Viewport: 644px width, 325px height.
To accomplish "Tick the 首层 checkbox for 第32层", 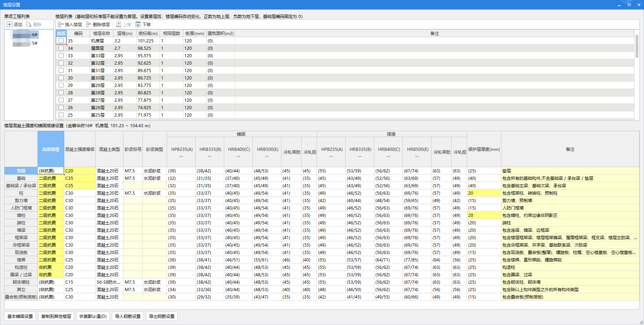I will (61, 63).
